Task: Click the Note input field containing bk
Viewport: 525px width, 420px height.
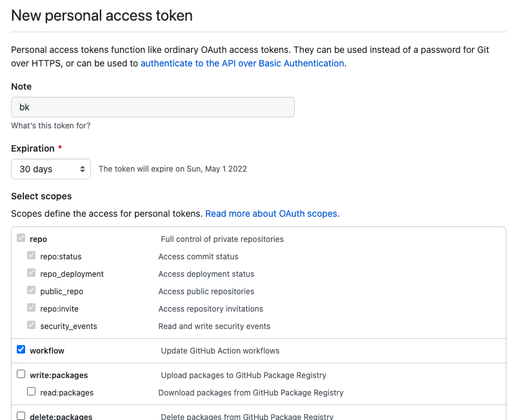Action: [x=153, y=107]
